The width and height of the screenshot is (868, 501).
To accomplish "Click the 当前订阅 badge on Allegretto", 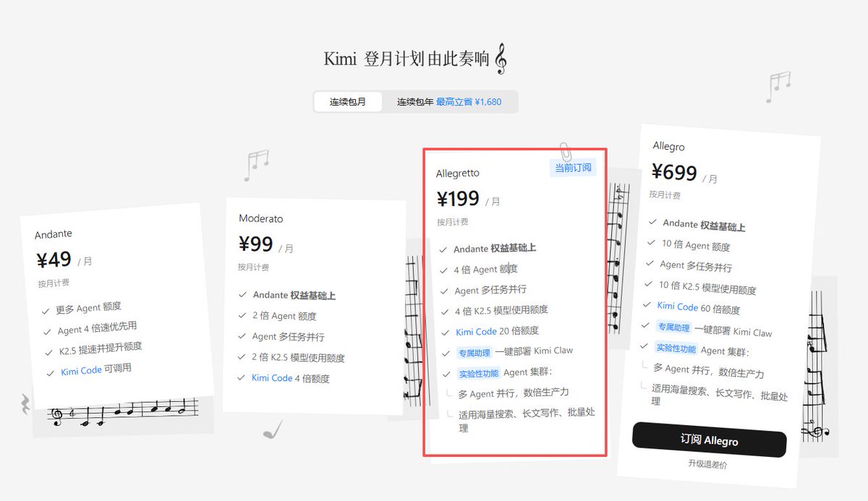I will pyautogui.click(x=574, y=168).
